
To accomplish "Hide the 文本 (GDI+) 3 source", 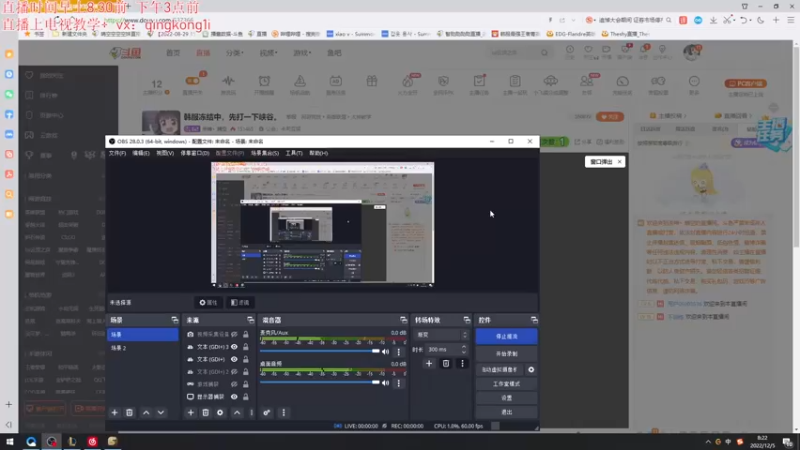I will coord(234,347).
